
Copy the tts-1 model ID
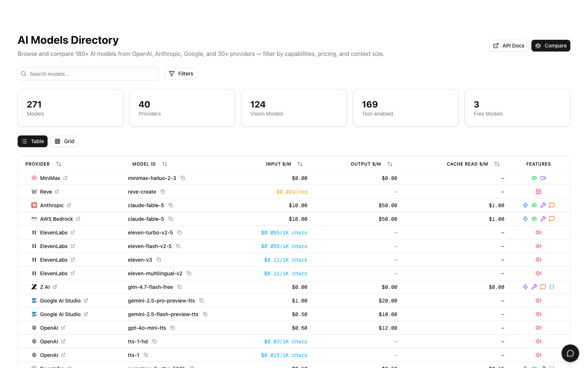coord(146,355)
